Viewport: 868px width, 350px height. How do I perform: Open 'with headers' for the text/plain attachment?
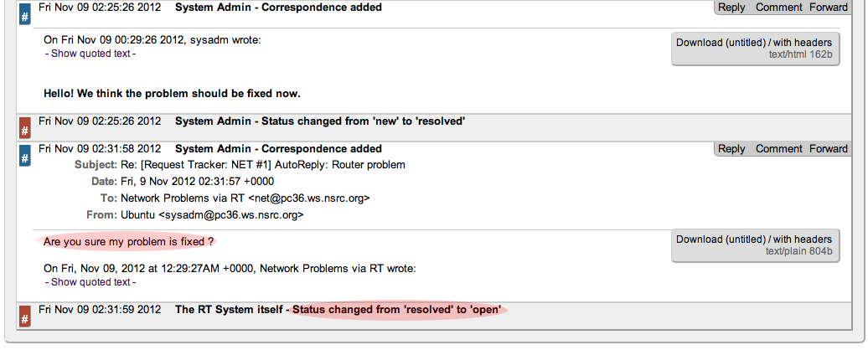tap(803, 239)
